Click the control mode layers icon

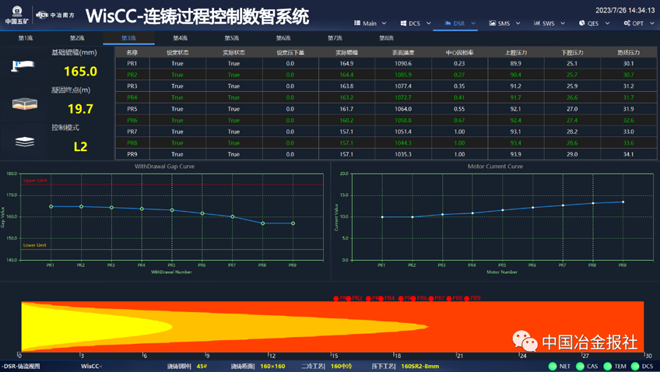[x=25, y=142]
